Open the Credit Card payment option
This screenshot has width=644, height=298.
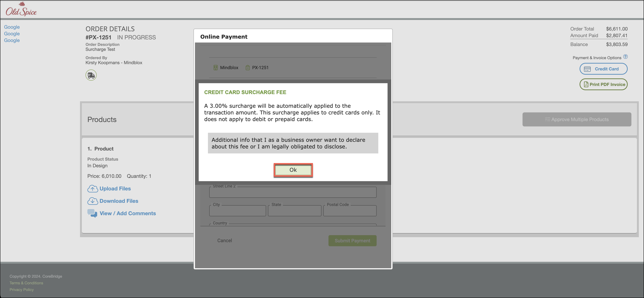(x=603, y=69)
